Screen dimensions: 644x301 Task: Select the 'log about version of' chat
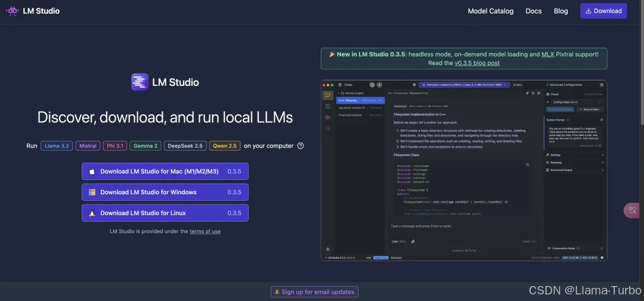pyautogui.click(x=360, y=108)
